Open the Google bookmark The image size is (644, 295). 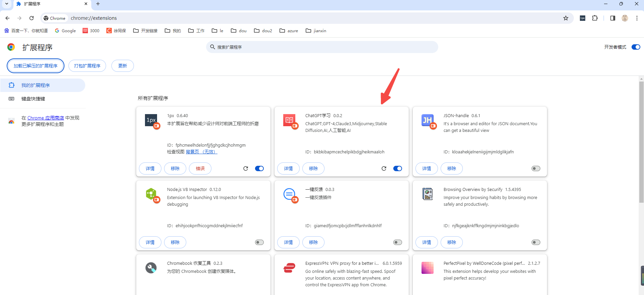coord(65,31)
